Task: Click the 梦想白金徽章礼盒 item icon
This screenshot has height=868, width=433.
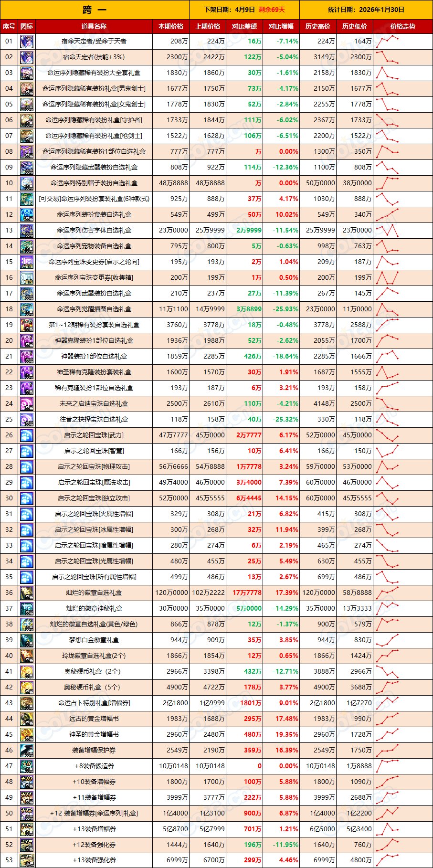Action: tap(27, 640)
